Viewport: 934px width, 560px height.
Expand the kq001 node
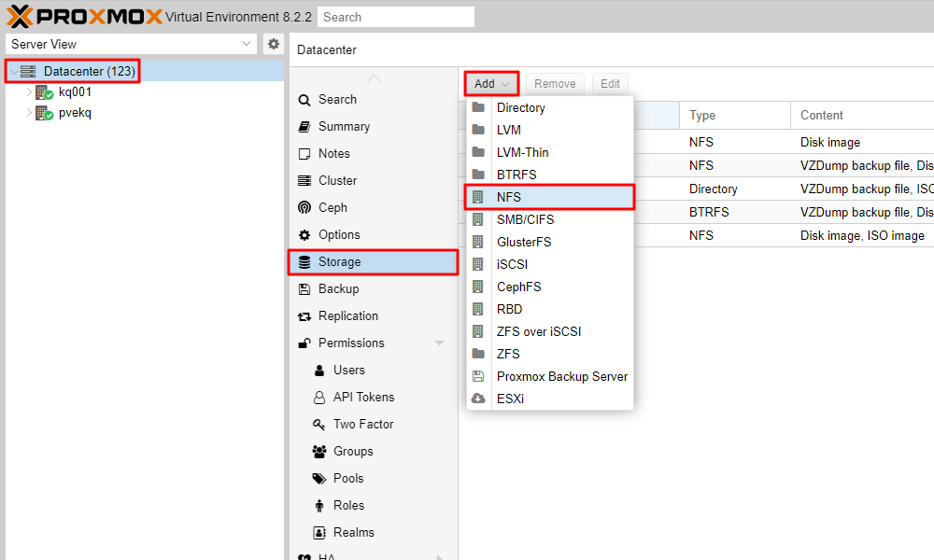[30, 92]
